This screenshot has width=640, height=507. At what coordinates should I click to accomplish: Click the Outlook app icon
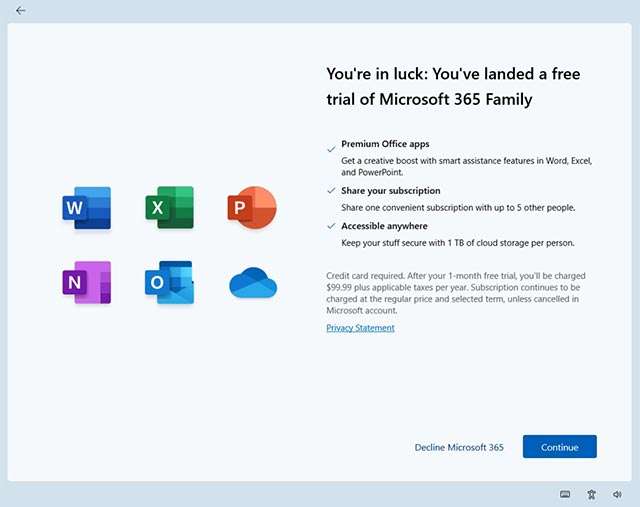(x=169, y=282)
